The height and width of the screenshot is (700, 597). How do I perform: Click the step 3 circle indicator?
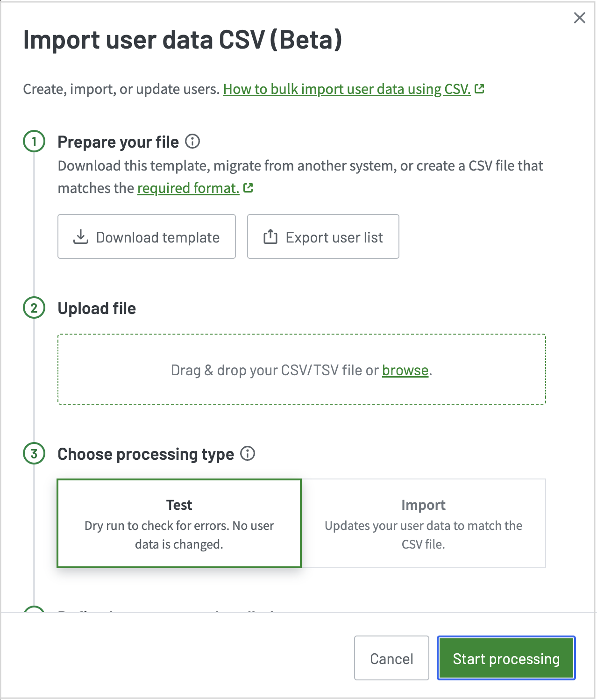pyautogui.click(x=33, y=454)
